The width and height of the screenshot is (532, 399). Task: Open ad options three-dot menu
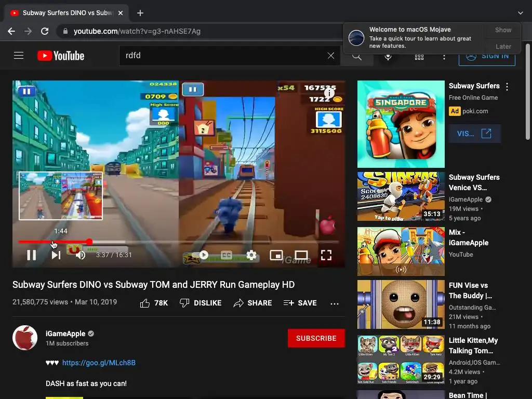(507, 87)
